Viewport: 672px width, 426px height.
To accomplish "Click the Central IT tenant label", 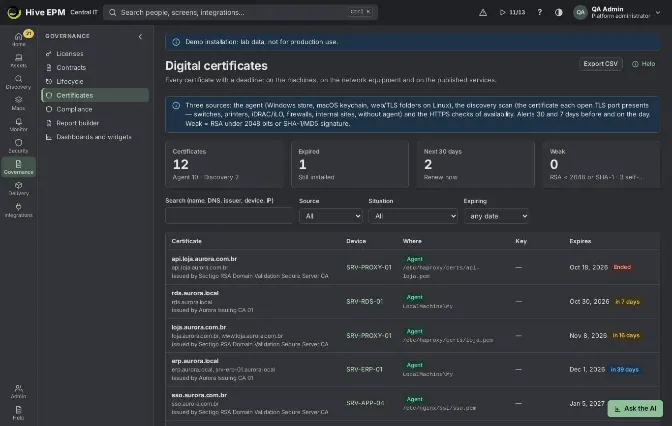I will [x=84, y=12].
